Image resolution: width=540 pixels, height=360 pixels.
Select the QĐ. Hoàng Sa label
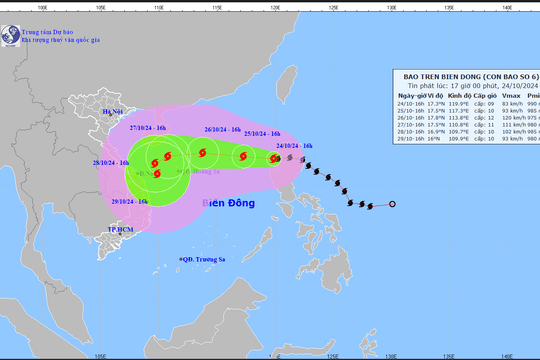[199, 172]
